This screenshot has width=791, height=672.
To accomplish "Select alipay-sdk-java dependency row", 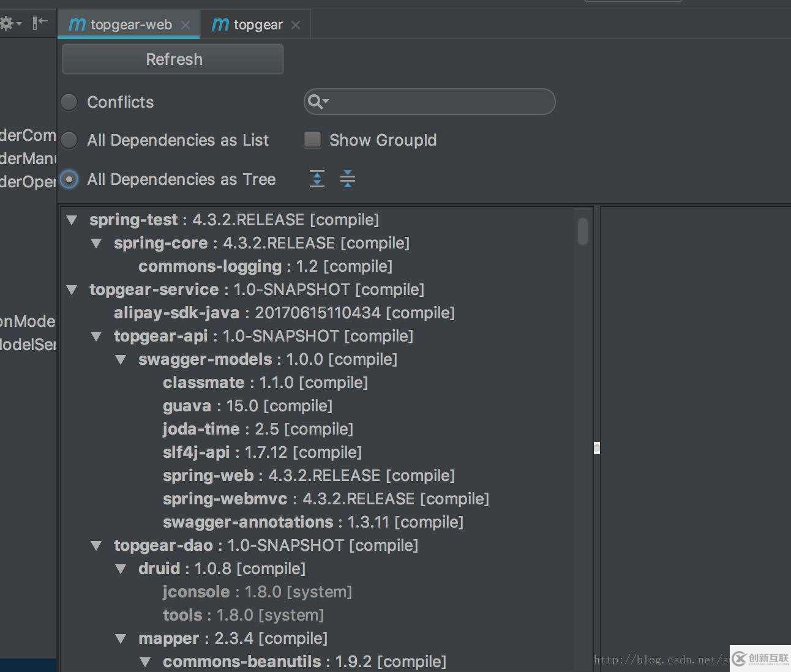I will (x=284, y=313).
